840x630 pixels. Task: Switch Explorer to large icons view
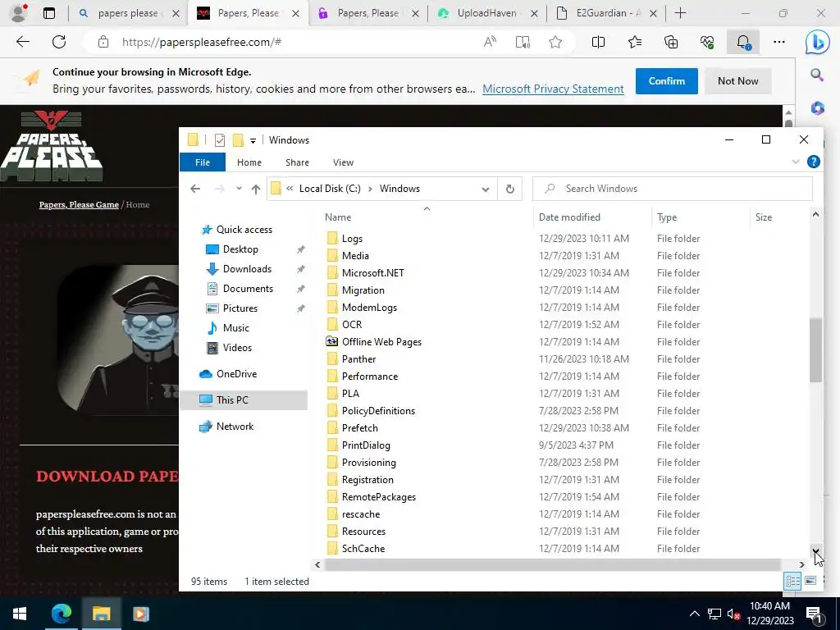point(810,581)
